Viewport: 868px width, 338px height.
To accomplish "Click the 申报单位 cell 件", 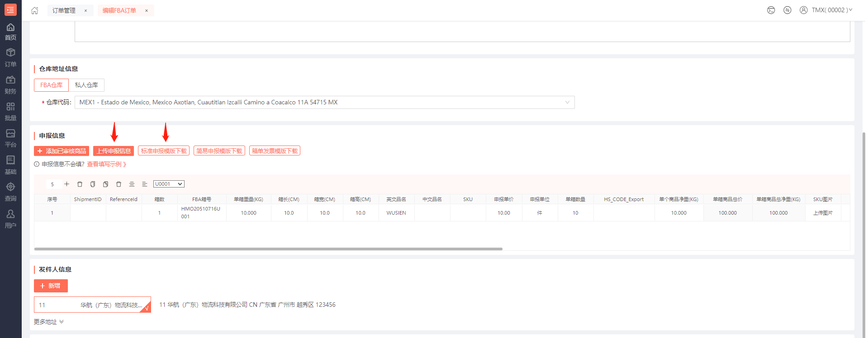I will (540, 213).
